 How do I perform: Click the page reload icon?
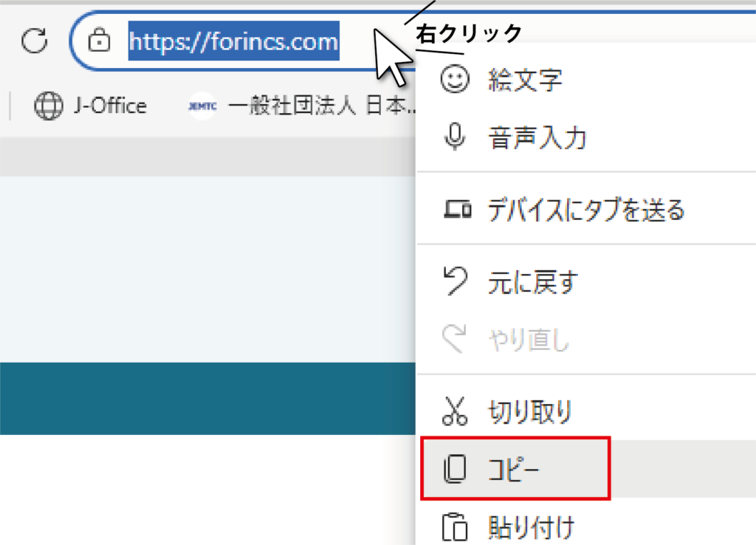34,41
